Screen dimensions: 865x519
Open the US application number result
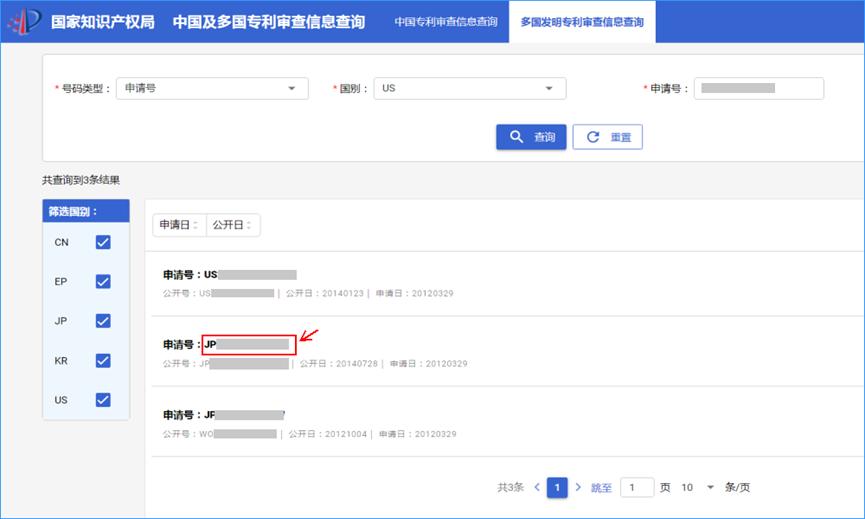229,275
